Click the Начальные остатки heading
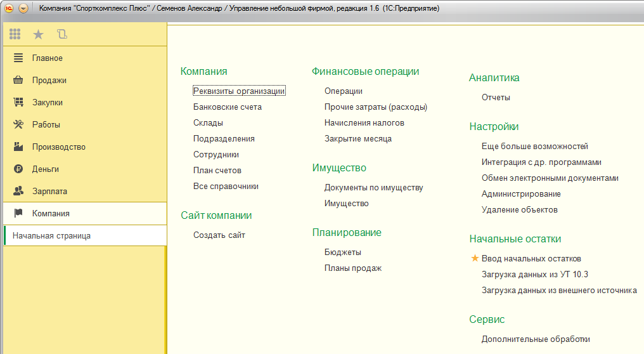644x354 pixels. tap(515, 239)
